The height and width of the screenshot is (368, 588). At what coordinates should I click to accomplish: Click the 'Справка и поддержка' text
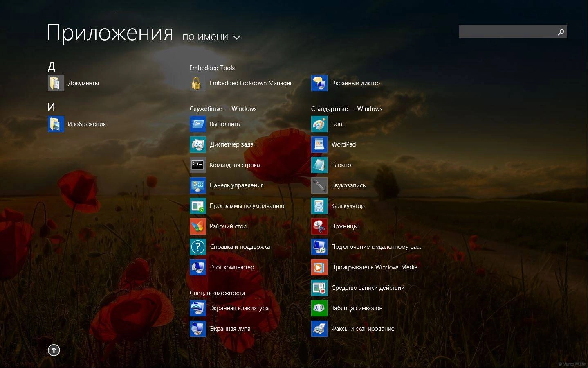coord(240,247)
